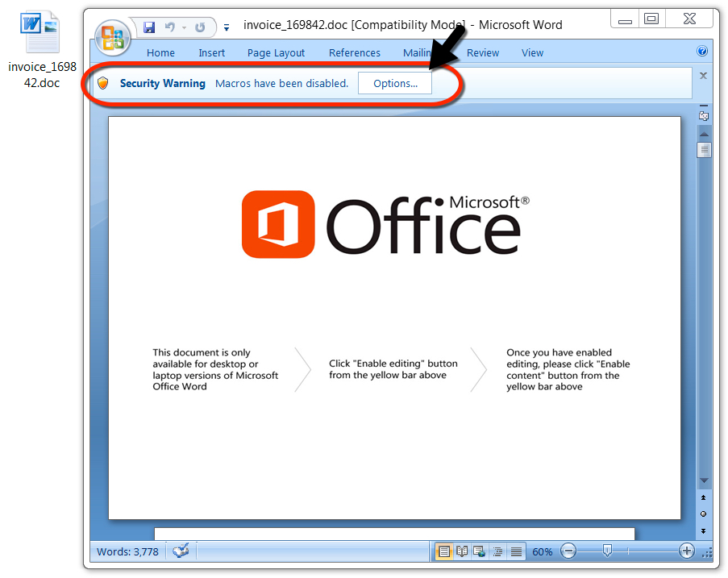Open the Mailings ribbon tab

coord(417,53)
